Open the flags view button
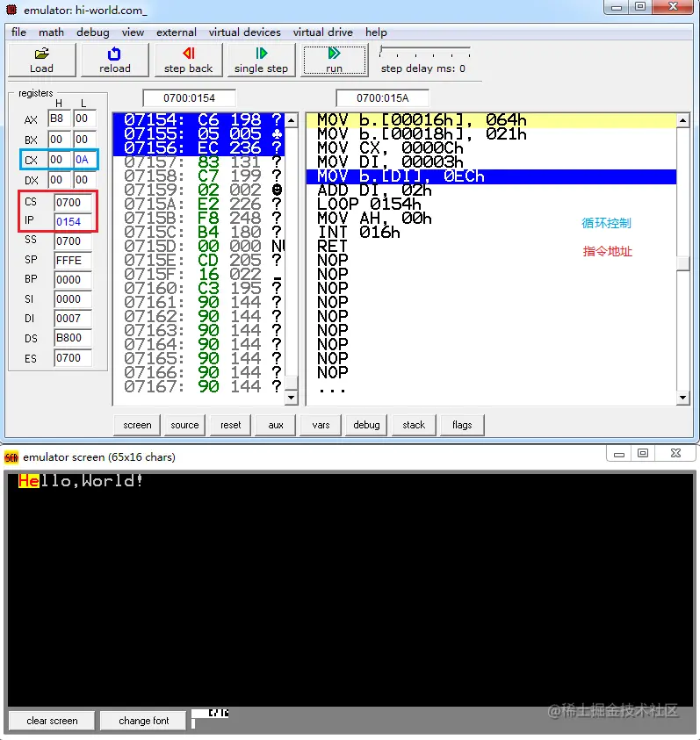This screenshot has width=700, height=740. [x=462, y=425]
